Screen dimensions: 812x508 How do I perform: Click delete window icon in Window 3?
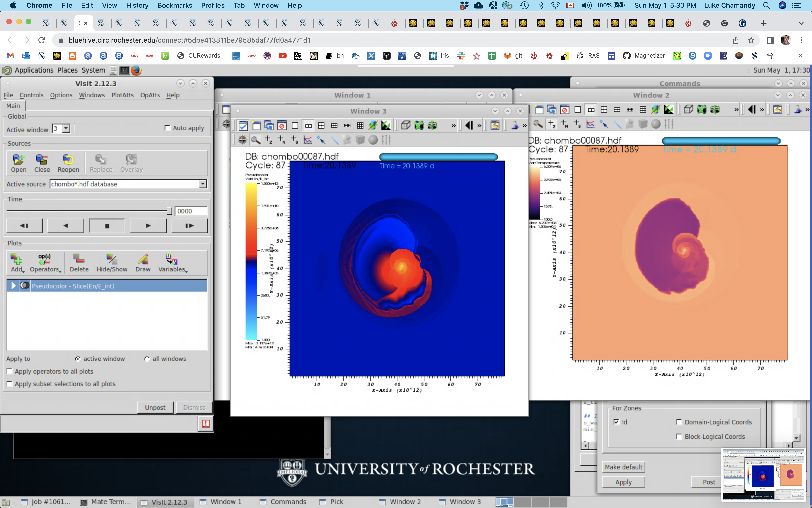tap(282, 126)
